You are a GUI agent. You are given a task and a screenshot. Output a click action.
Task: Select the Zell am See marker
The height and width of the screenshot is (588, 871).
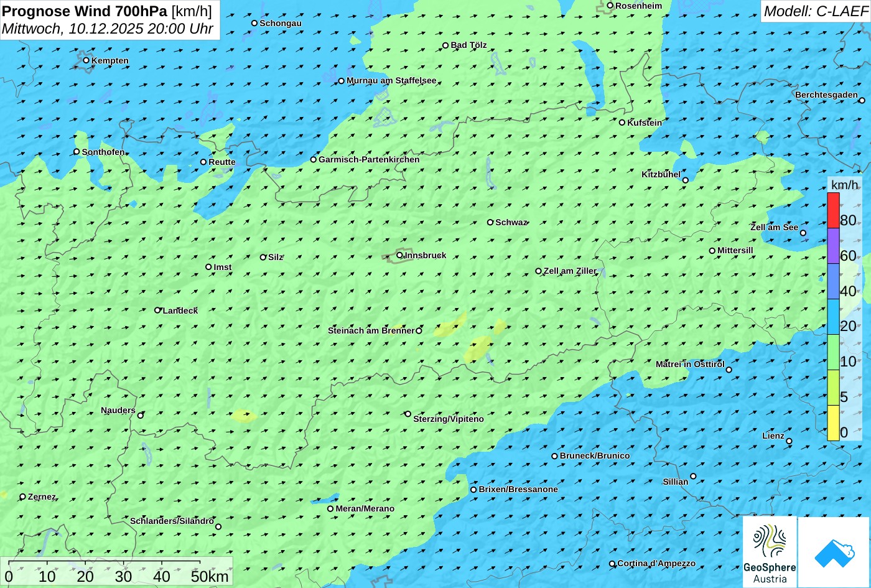[803, 233]
